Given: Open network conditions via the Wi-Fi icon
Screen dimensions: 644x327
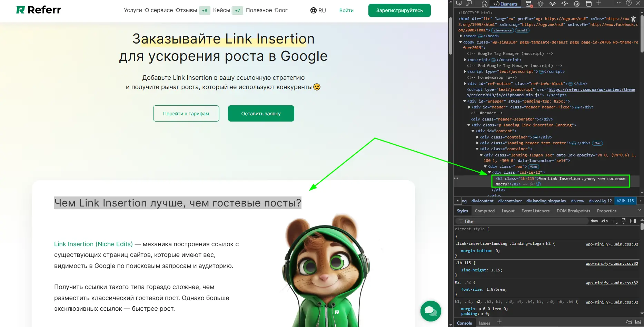Looking at the screenshot, I should click(552, 4).
